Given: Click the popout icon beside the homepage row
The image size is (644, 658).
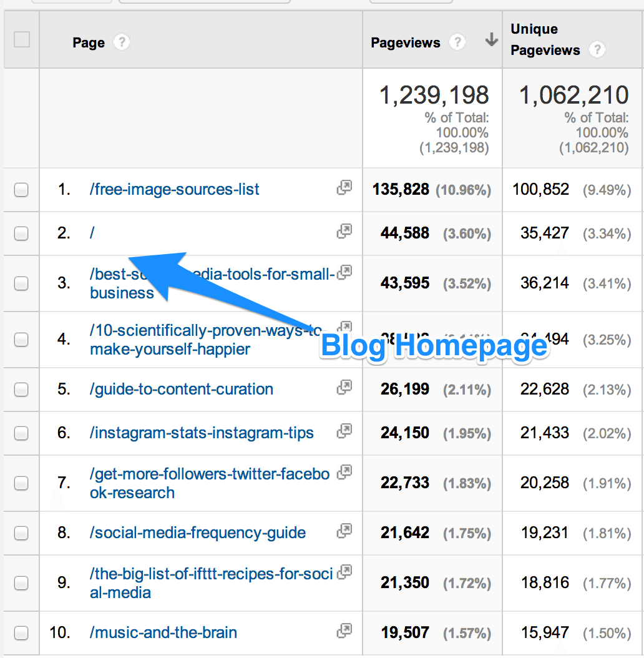Looking at the screenshot, I should [x=344, y=230].
